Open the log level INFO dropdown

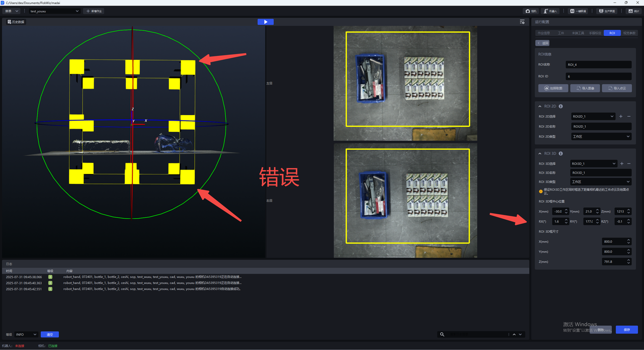click(26, 334)
